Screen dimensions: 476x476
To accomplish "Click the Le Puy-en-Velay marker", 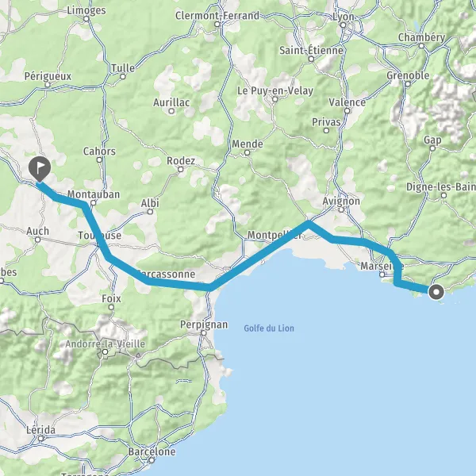I will 275,99.
